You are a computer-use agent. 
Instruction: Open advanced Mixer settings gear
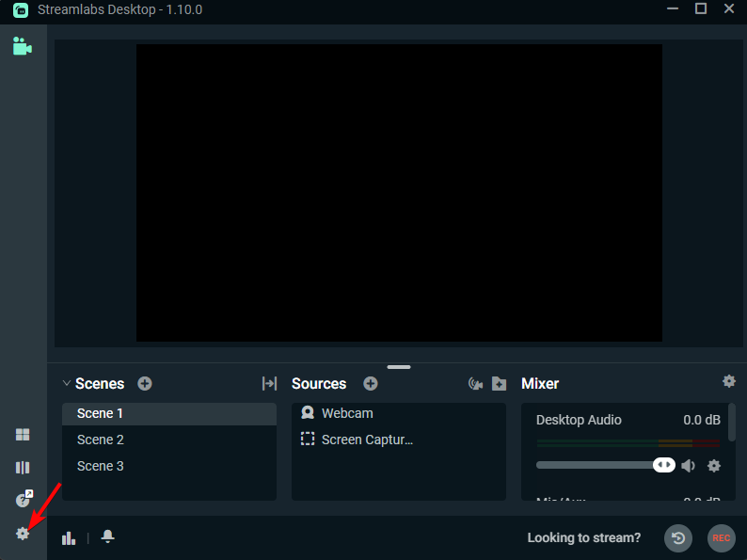pyautogui.click(x=729, y=381)
